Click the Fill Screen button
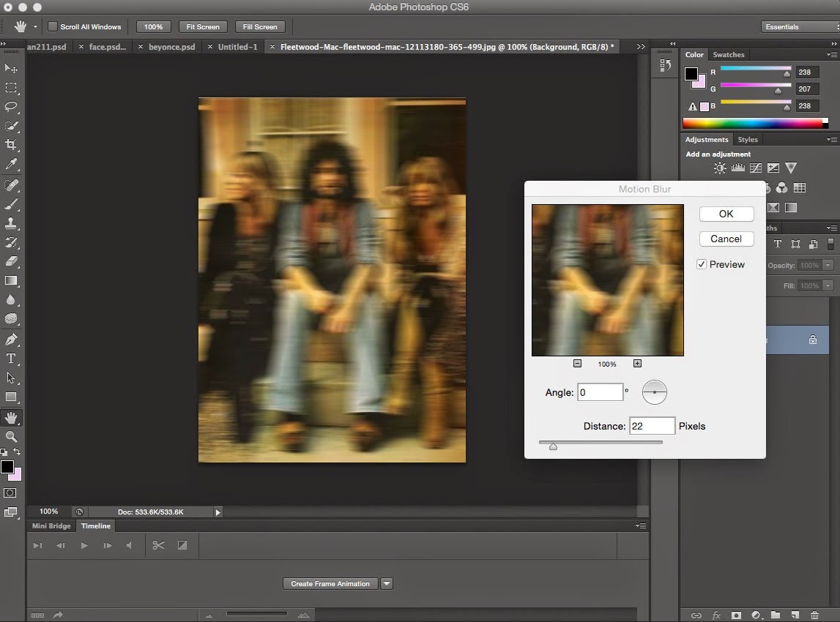The width and height of the screenshot is (840, 622). tap(260, 27)
